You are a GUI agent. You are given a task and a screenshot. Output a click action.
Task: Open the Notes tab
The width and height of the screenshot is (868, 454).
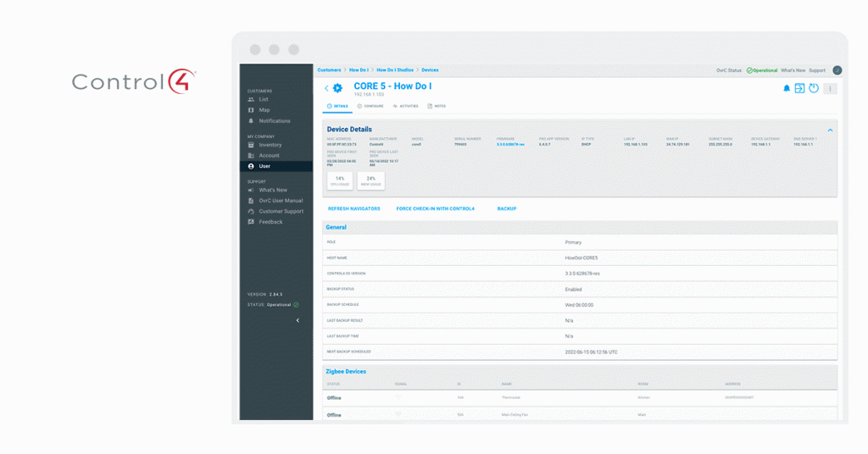coord(437,106)
